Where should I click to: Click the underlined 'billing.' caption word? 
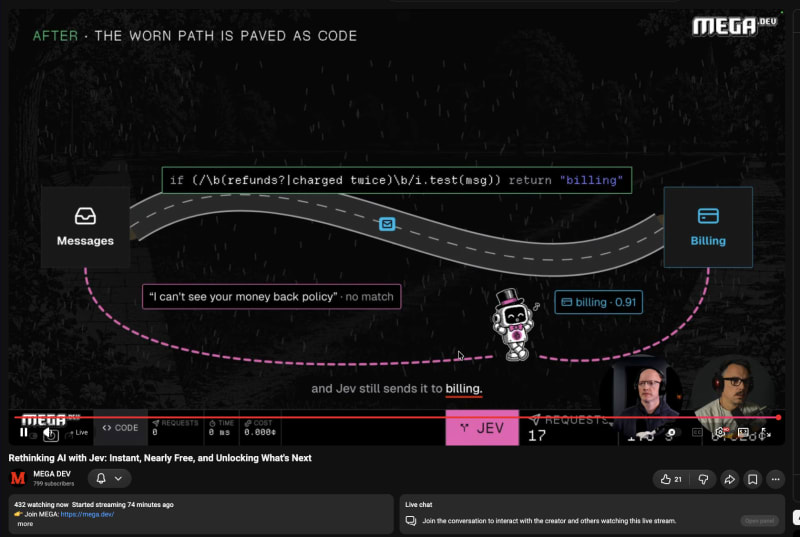(463, 389)
